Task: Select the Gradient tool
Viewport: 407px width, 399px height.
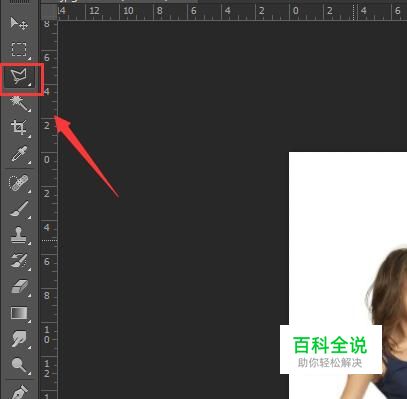Action: [19, 313]
